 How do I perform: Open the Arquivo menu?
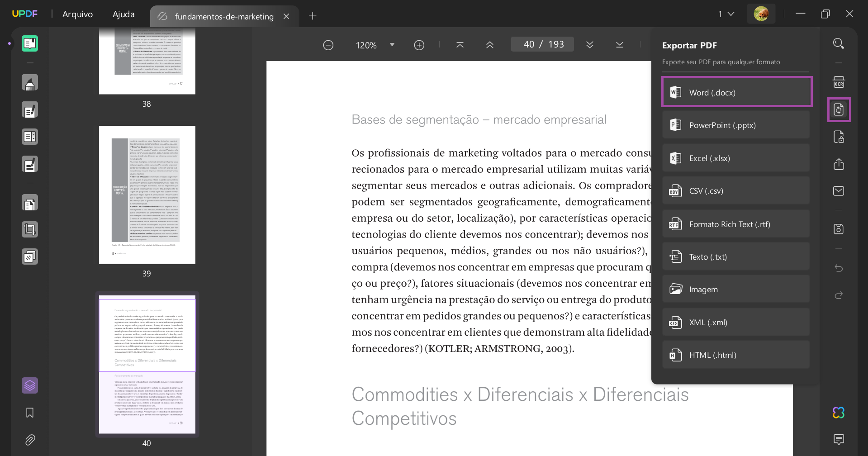77,14
